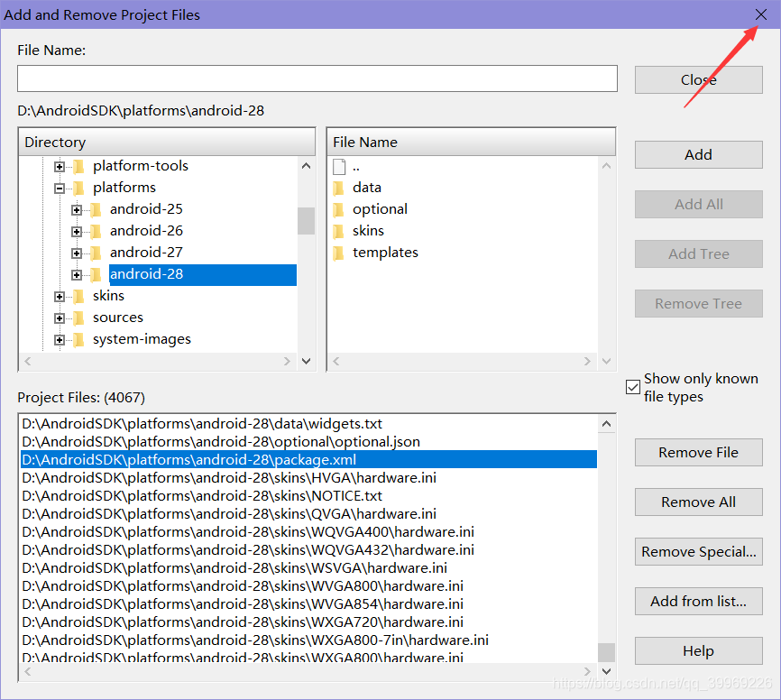Click the platforms folder icon
This screenshot has width=781, height=700.
tap(78, 188)
